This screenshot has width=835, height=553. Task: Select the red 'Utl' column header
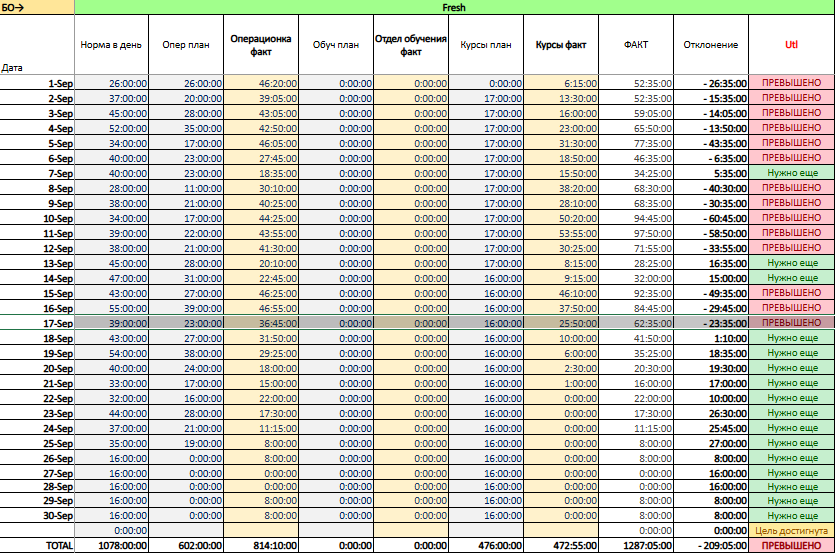coord(791,45)
